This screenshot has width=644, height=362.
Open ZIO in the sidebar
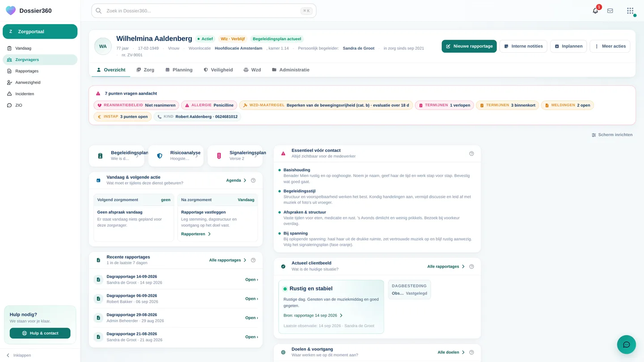40,105
